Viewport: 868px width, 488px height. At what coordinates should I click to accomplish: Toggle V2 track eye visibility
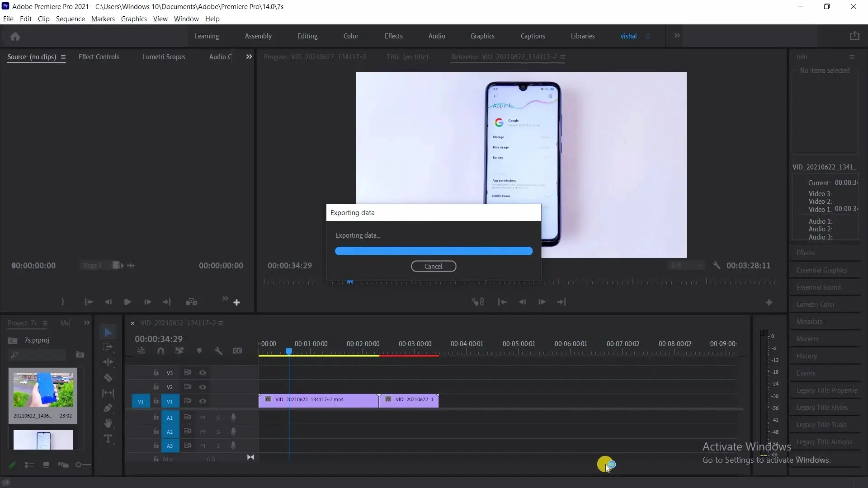203,387
